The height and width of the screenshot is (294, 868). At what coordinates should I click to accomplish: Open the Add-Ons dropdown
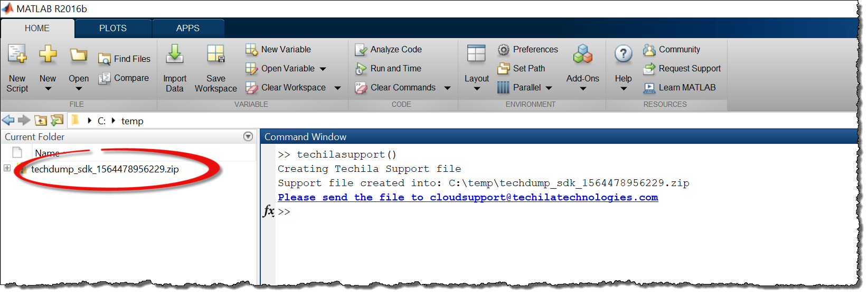pos(582,88)
